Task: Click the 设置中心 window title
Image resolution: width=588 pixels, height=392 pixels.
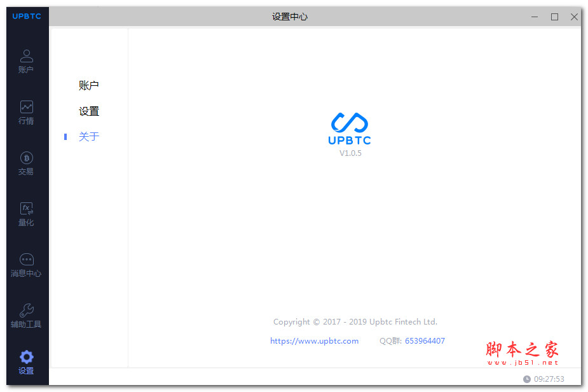Action: (x=290, y=17)
